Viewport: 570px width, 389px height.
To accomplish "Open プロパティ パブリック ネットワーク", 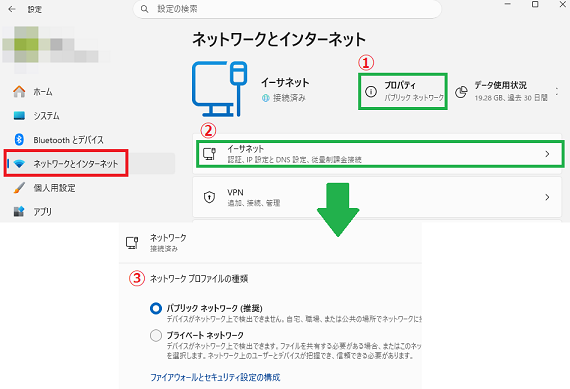I will 403,91.
